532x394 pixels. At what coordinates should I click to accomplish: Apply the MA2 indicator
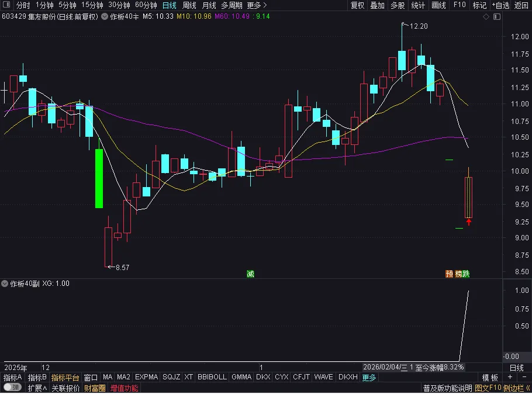pyautogui.click(x=123, y=378)
